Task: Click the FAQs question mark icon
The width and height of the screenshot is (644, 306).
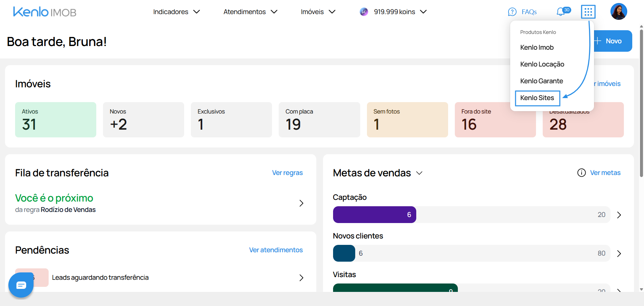Action: point(512,12)
